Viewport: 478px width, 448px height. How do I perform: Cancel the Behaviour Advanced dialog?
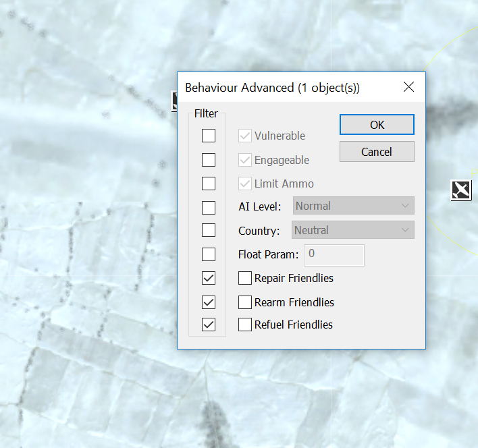tap(377, 151)
